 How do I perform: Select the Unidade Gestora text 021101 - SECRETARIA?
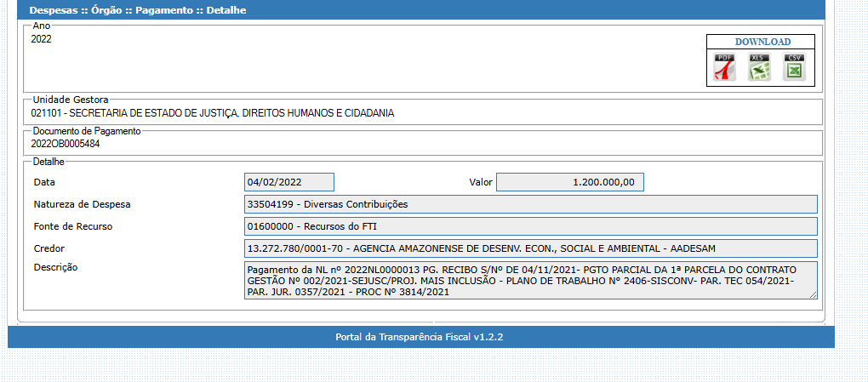tap(213, 113)
